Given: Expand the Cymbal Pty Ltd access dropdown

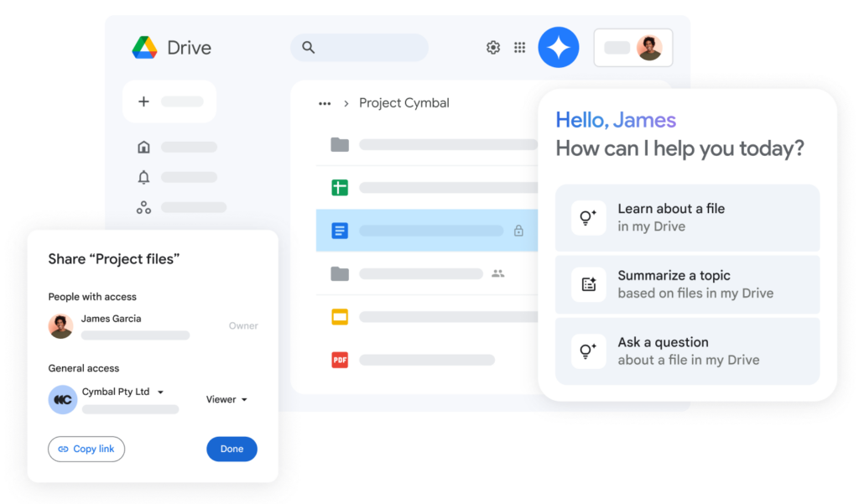Looking at the screenshot, I should [160, 392].
